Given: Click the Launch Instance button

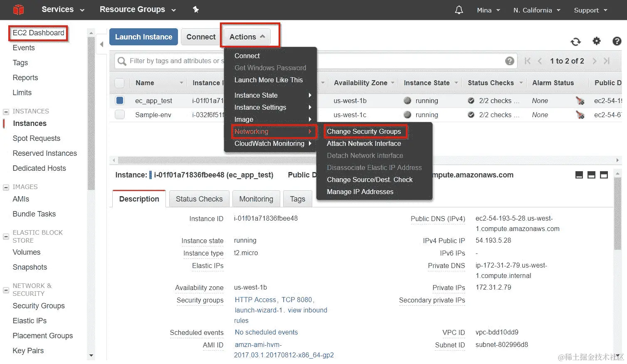Looking at the screenshot, I should 143,37.
